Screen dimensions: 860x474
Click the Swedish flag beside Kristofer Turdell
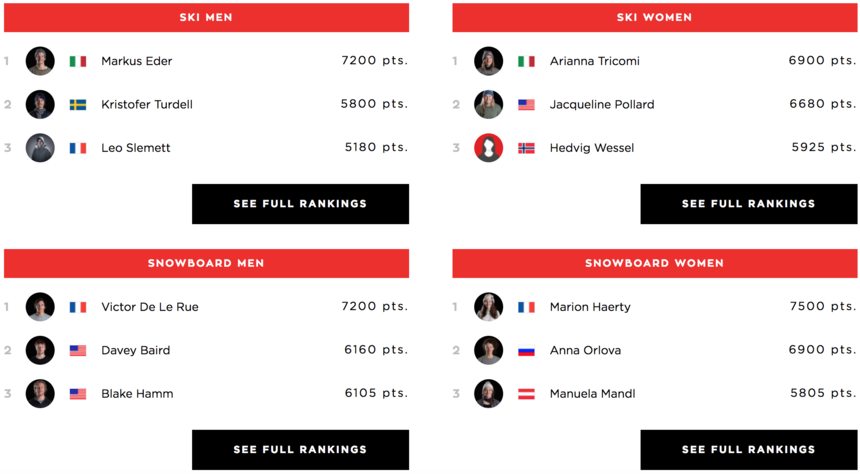point(78,104)
